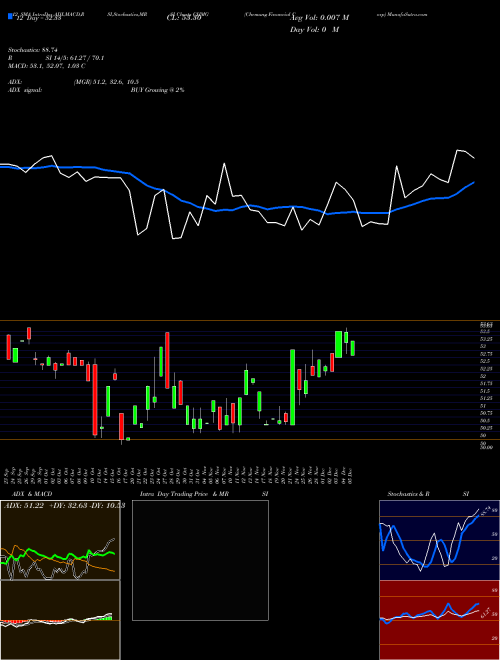Click the blue 12 Day legend square

coord(11,17)
